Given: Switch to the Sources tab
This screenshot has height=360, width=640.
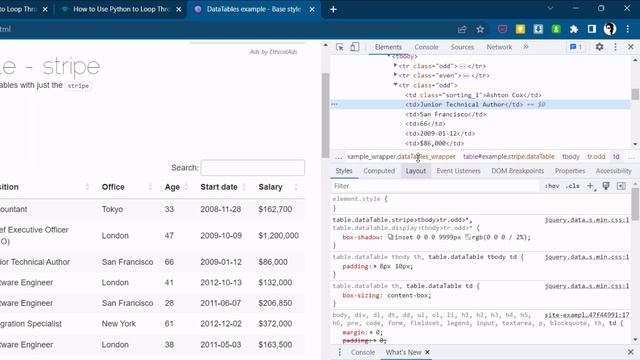Looking at the screenshot, I should coord(462,47).
